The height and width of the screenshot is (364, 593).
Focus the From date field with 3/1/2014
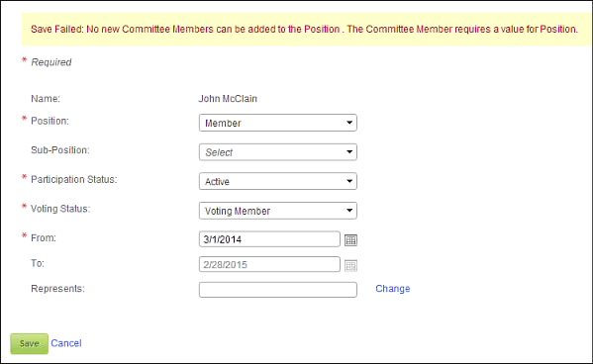click(x=269, y=239)
